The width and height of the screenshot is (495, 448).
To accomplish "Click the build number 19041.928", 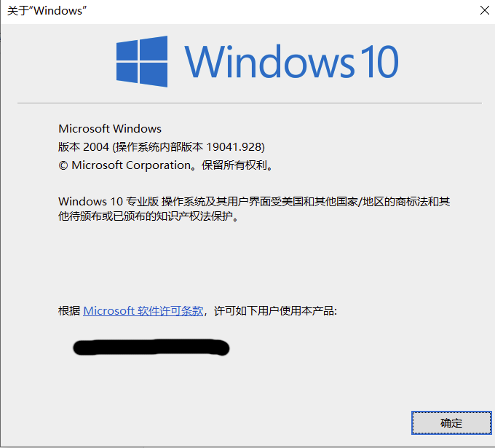I will 234,147.
